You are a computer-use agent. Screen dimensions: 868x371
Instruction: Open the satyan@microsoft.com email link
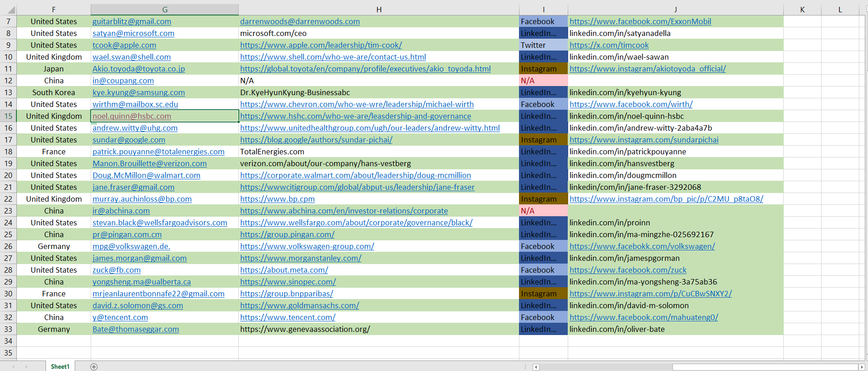(x=134, y=33)
